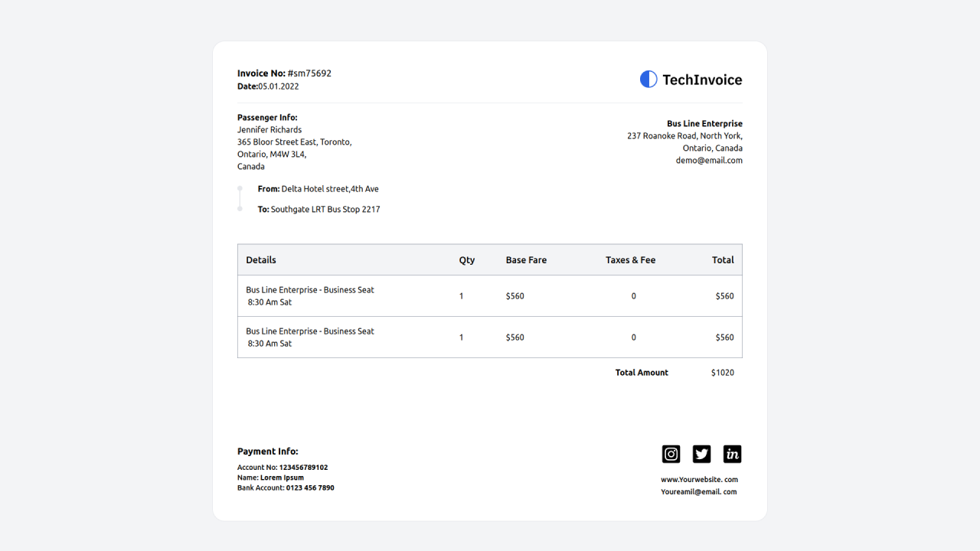Click the To route marker dot

point(240,209)
